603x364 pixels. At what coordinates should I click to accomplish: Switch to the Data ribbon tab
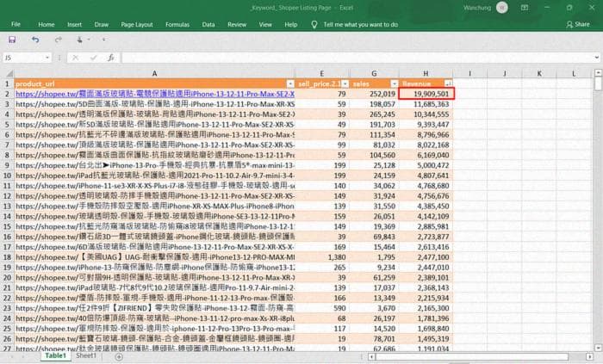tap(208, 24)
